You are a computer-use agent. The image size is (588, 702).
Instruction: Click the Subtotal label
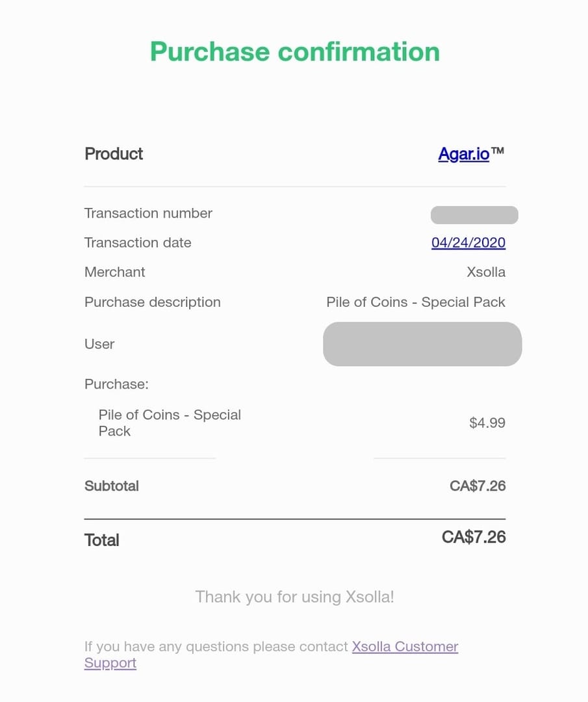click(112, 486)
